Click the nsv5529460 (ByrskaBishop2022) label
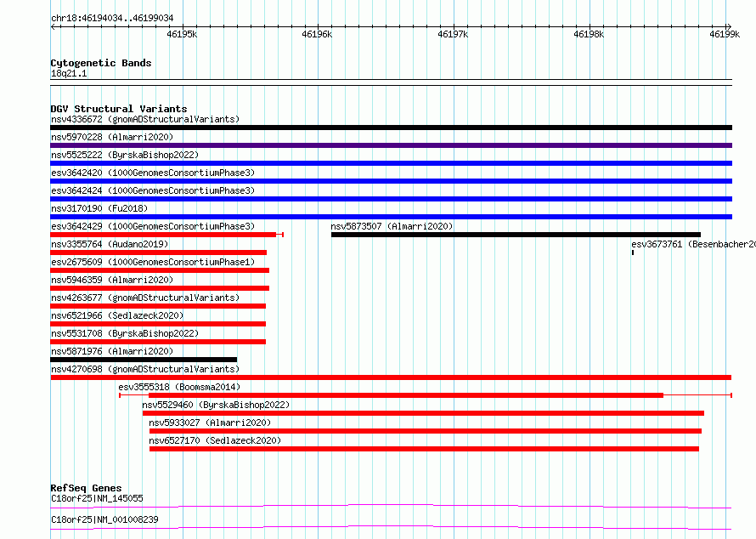 point(216,405)
